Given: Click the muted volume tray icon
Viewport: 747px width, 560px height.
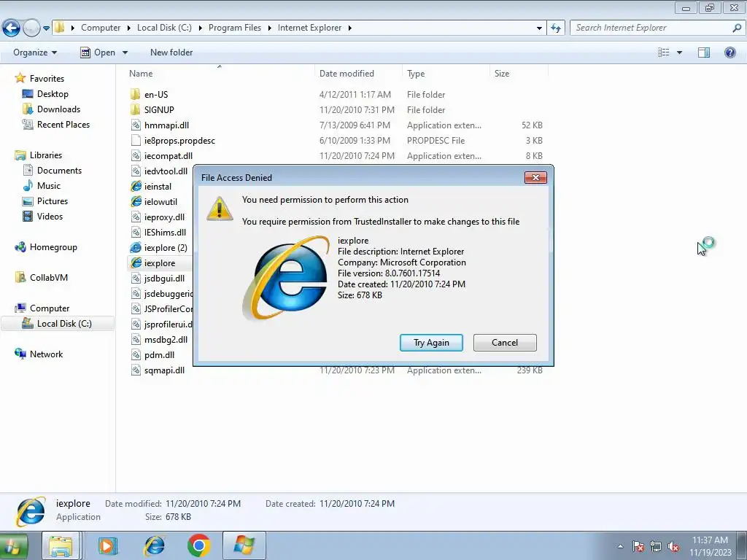Looking at the screenshot, I should click(673, 547).
